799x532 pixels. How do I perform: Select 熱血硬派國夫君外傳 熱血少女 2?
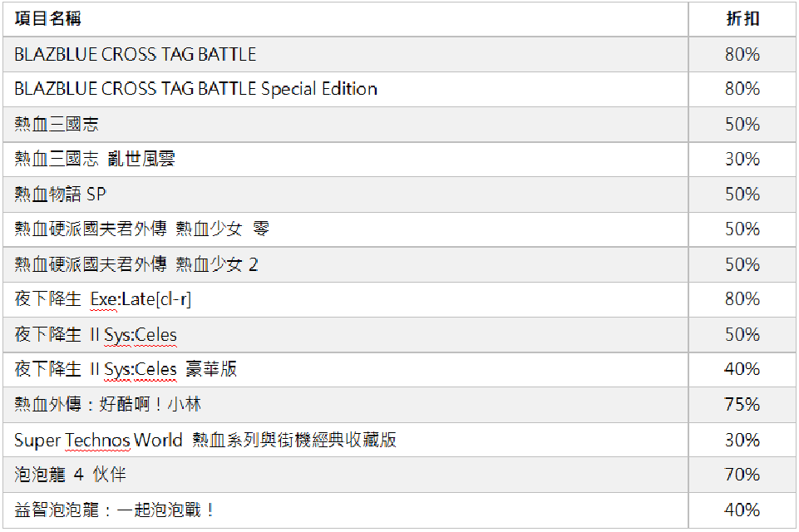coord(136,264)
